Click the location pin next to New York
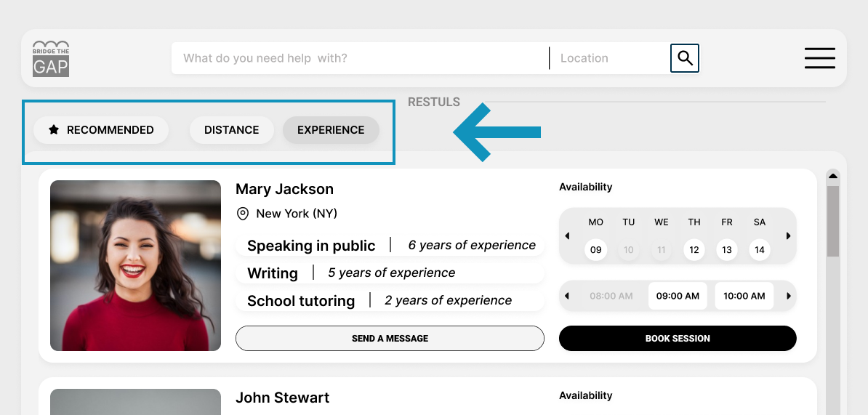The width and height of the screenshot is (868, 415). click(x=243, y=214)
